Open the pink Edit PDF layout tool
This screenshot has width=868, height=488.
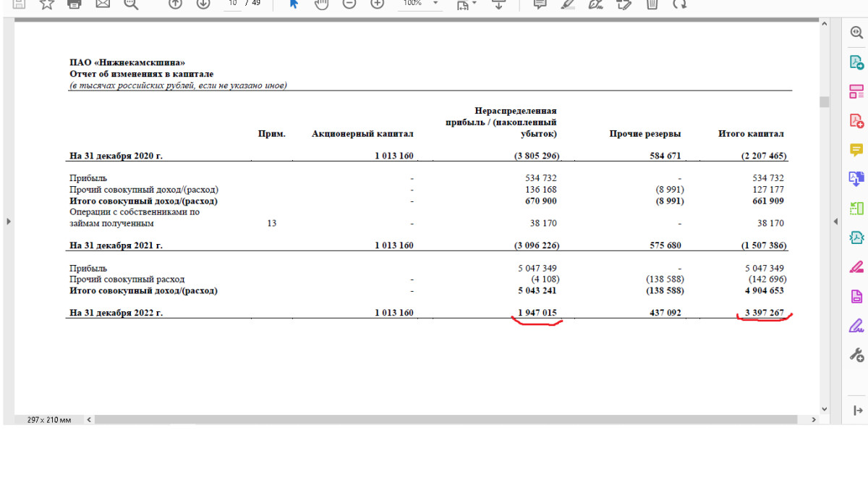[856, 91]
